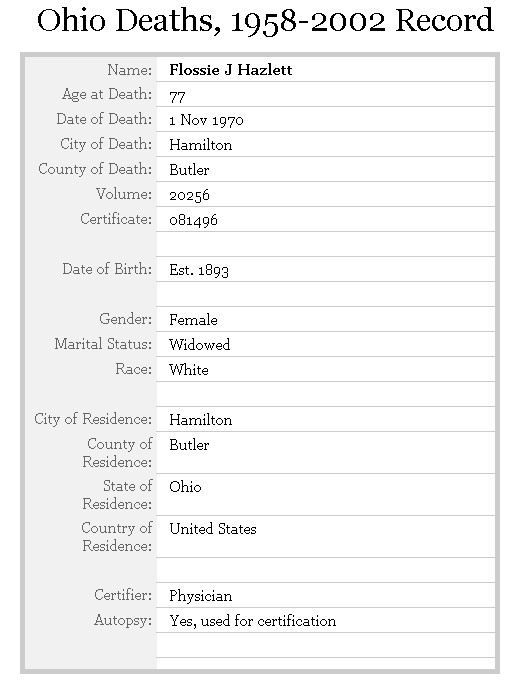Click the City of Residence value Hamilton
Image resolution: width=520 pixels, height=684 pixels.
pos(201,420)
